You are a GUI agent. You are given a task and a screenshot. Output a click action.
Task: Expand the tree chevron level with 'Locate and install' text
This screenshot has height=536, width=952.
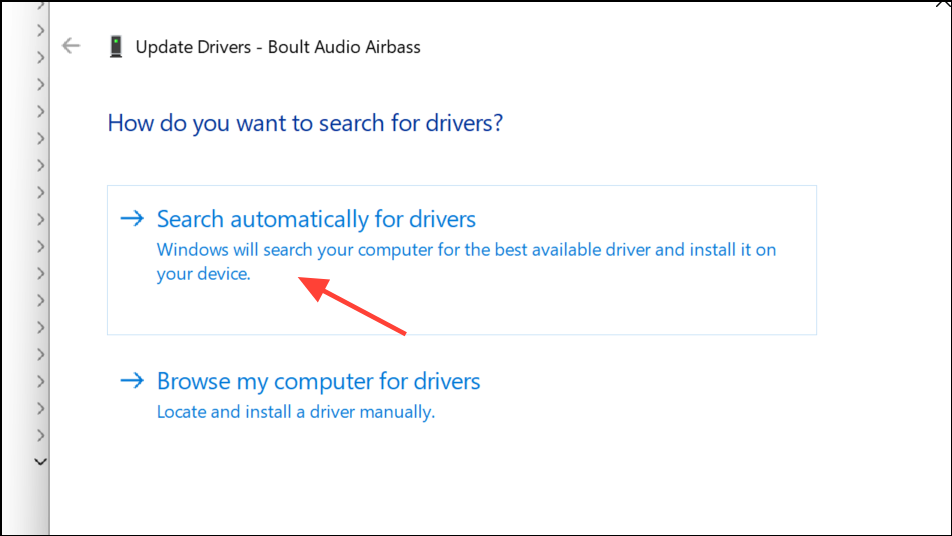point(41,408)
